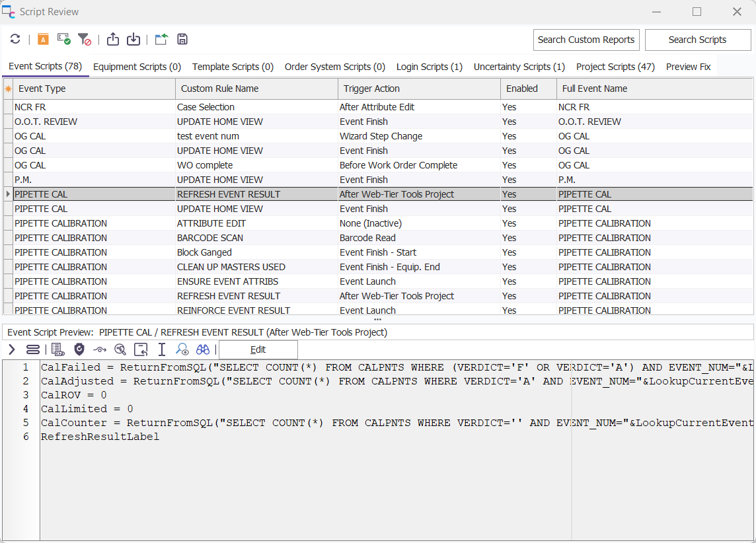Click the text cursor I-beam icon

[161, 349]
